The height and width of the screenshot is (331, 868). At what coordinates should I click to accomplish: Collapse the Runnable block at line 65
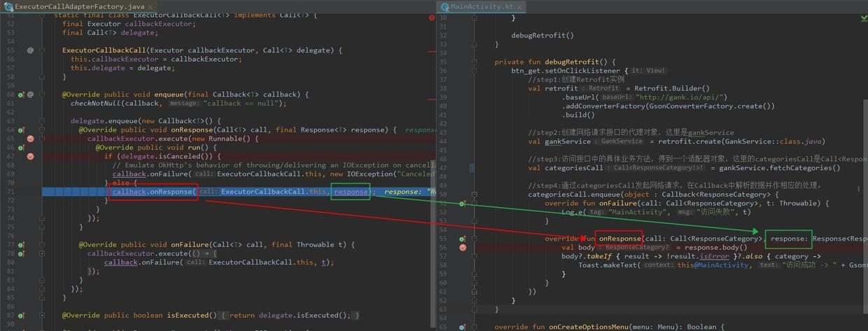coord(42,139)
